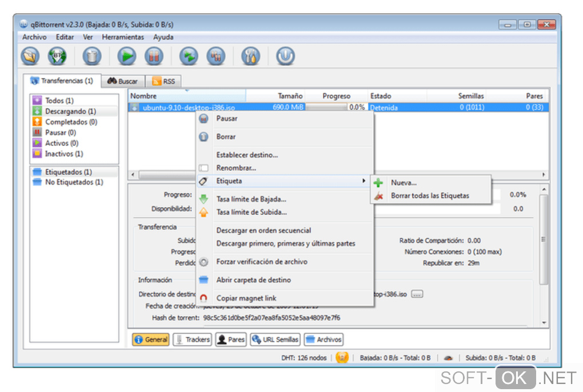This screenshot has width=583, height=392.
Task: Click the icon beside Borrar menu entry
Action: tap(203, 137)
